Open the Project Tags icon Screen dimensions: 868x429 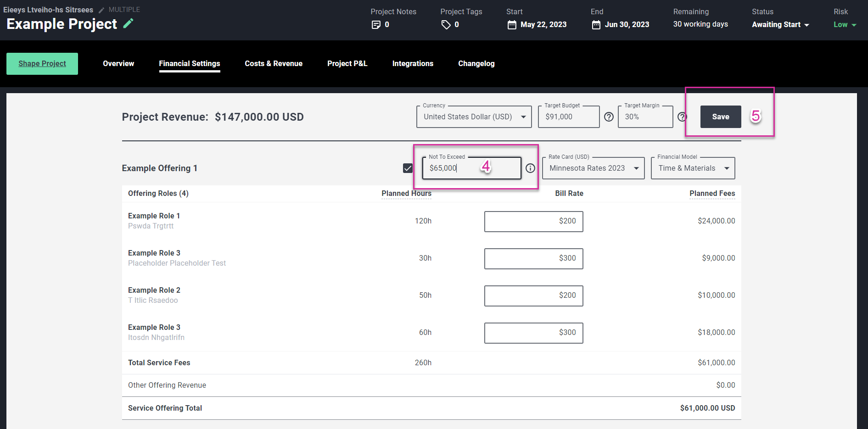pyautogui.click(x=446, y=25)
